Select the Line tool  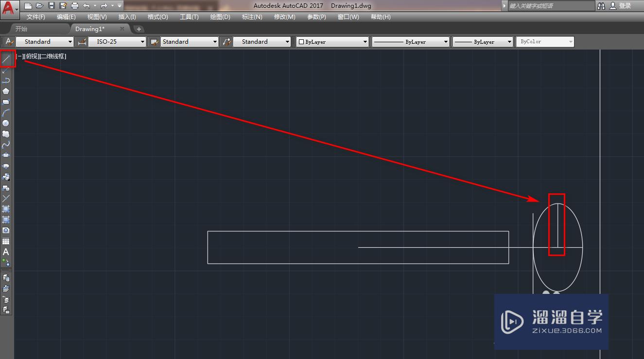point(6,59)
